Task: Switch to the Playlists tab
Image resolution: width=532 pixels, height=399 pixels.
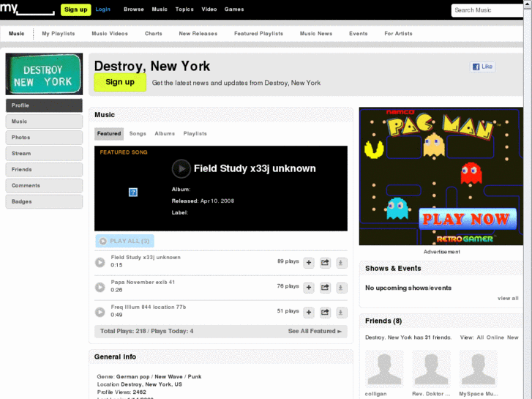Action: 195,134
